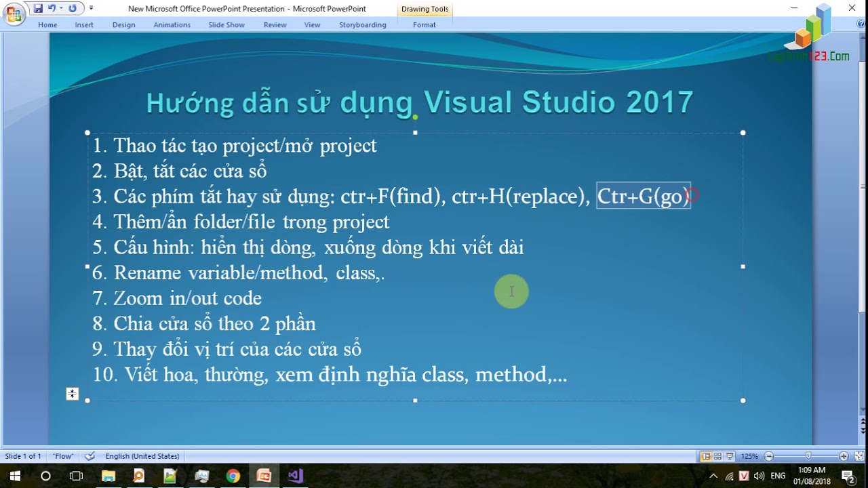This screenshot has width=868, height=488.
Task: Open the volume control tray icon
Action: (x=759, y=476)
